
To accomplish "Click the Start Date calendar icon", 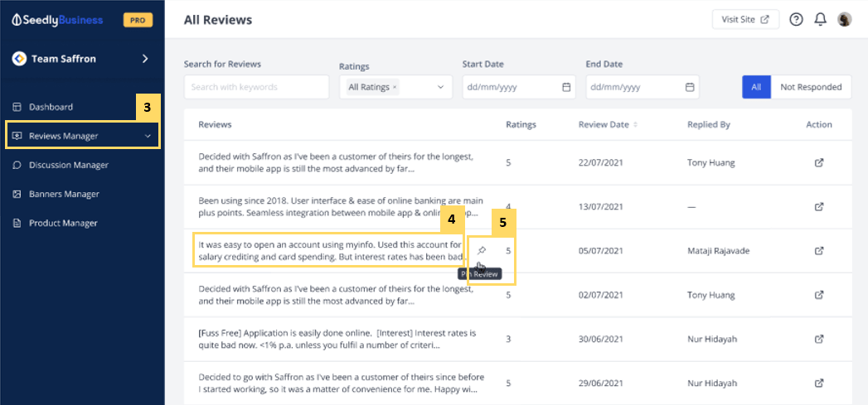I will tap(566, 87).
